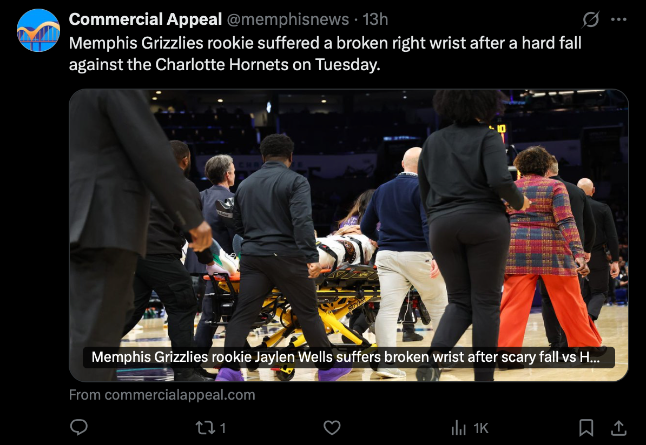Open the 13h timestamp permalink
The image size is (646, 445).
point(375,19)
